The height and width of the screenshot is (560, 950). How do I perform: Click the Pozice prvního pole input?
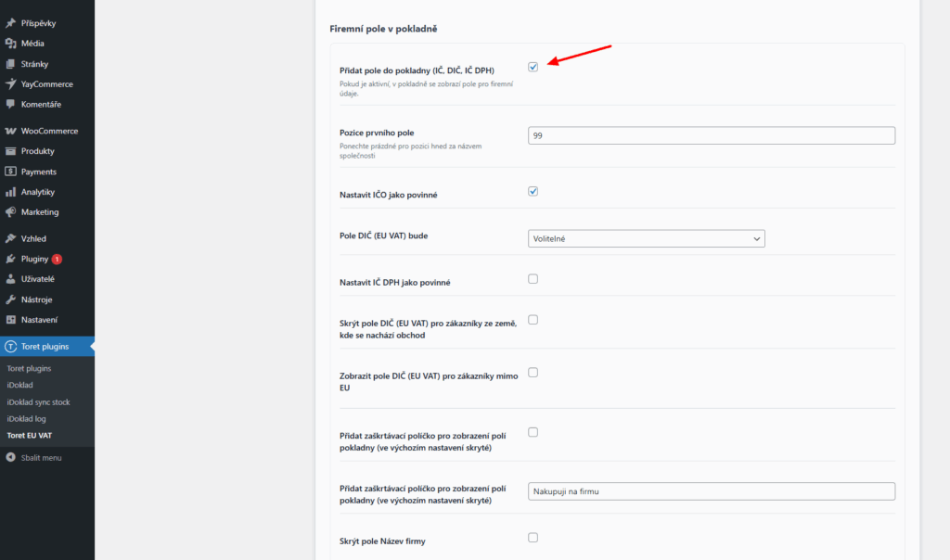tap(711, 135)
